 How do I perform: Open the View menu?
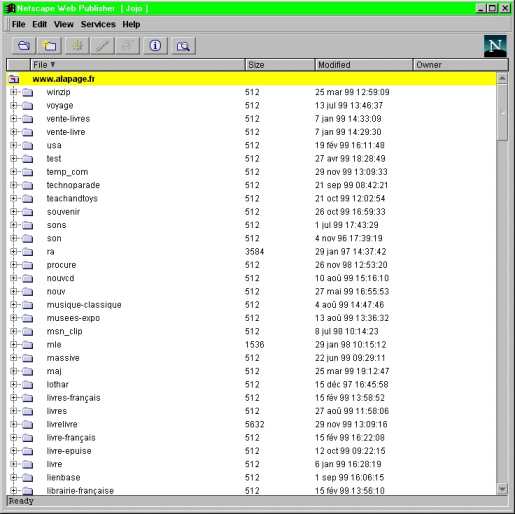(x=64, y=24)
